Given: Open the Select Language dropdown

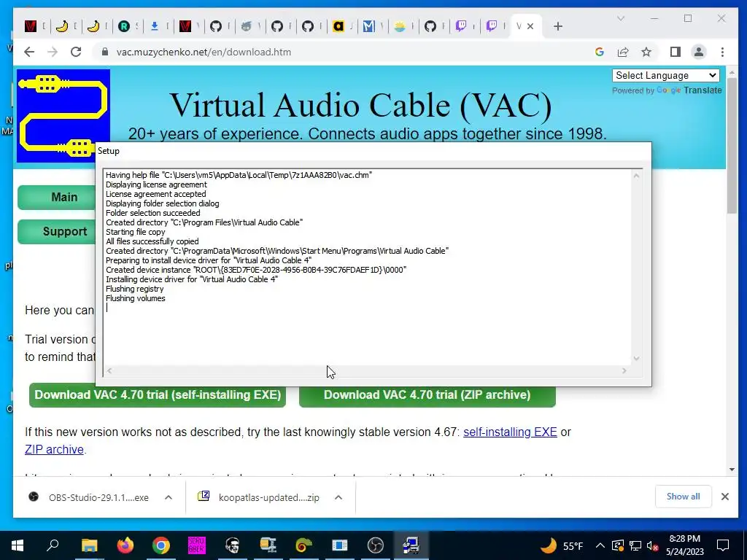Looking at the screenshot, I should [x=665, y=75].
